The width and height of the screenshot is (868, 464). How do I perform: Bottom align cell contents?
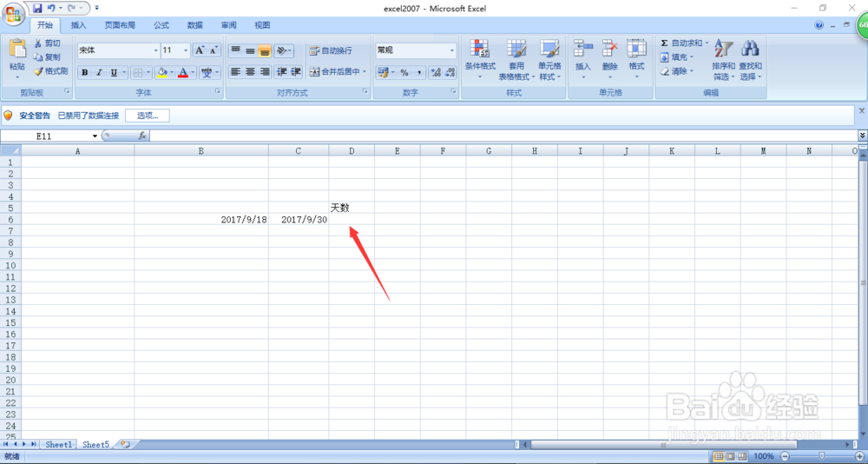click(265, 50)
